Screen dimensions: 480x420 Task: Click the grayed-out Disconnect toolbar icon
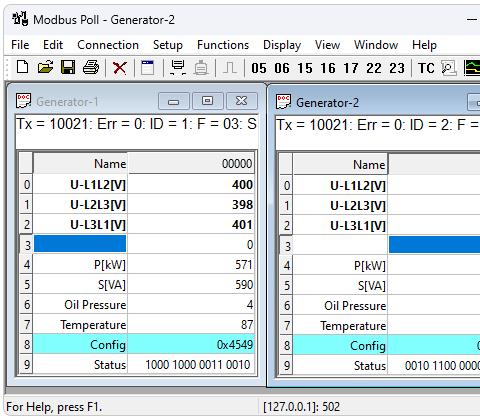201,68
